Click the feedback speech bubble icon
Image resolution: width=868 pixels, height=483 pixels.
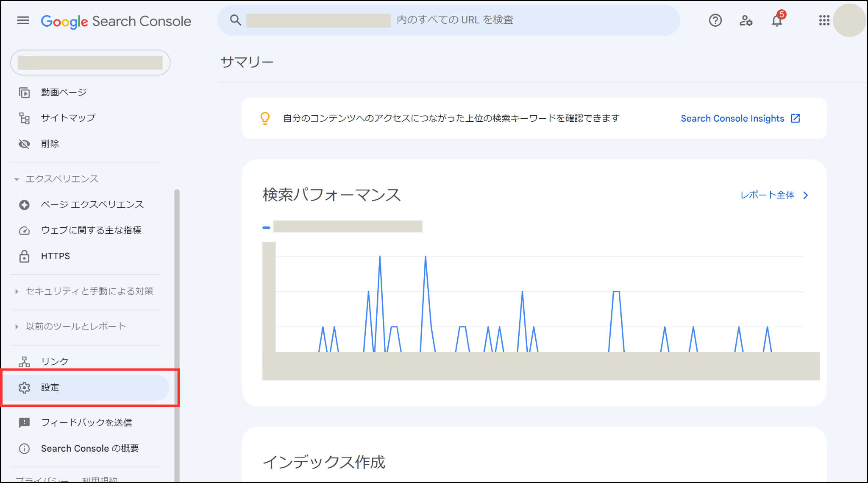tap(25, 423)
